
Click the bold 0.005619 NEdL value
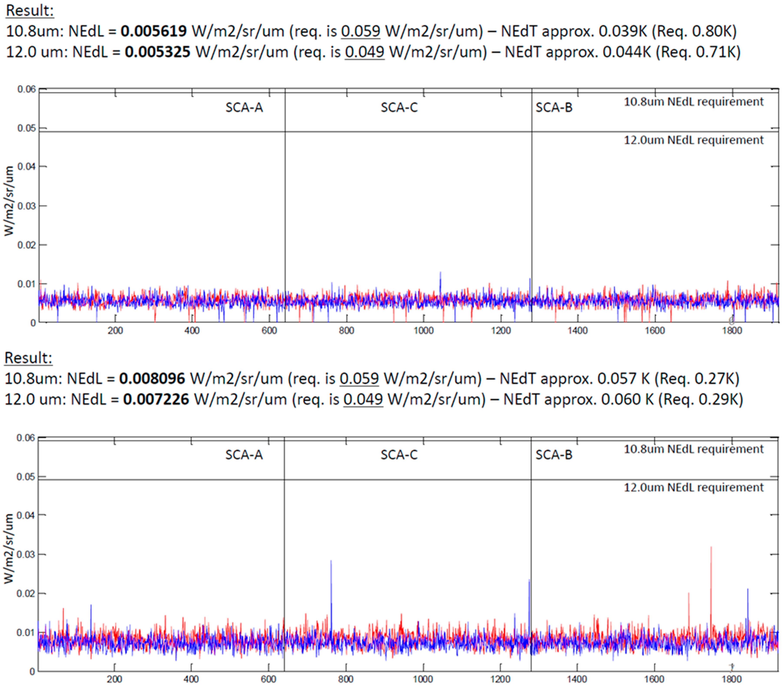tap(153, 31)
